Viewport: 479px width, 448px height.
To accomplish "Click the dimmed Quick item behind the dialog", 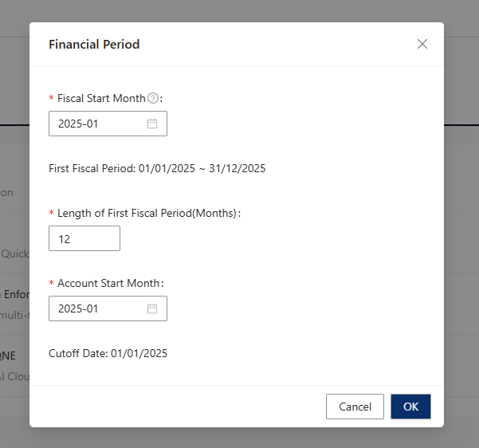I will click(x=14, y=253).
